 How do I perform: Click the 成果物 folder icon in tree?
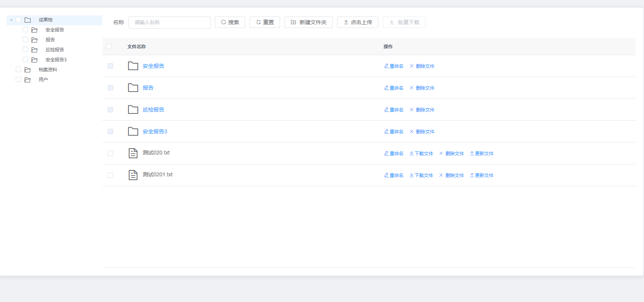[x=28, y=20]
